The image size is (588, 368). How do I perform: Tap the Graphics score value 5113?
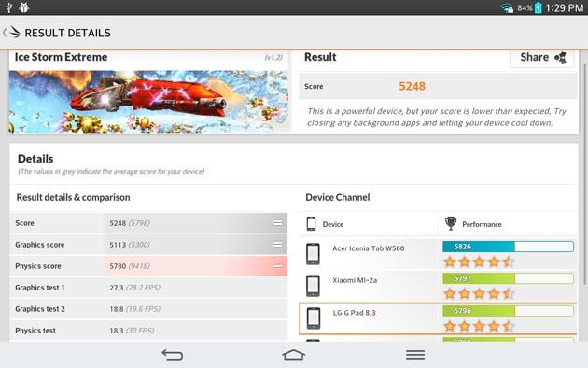click(x=118, y=245)
